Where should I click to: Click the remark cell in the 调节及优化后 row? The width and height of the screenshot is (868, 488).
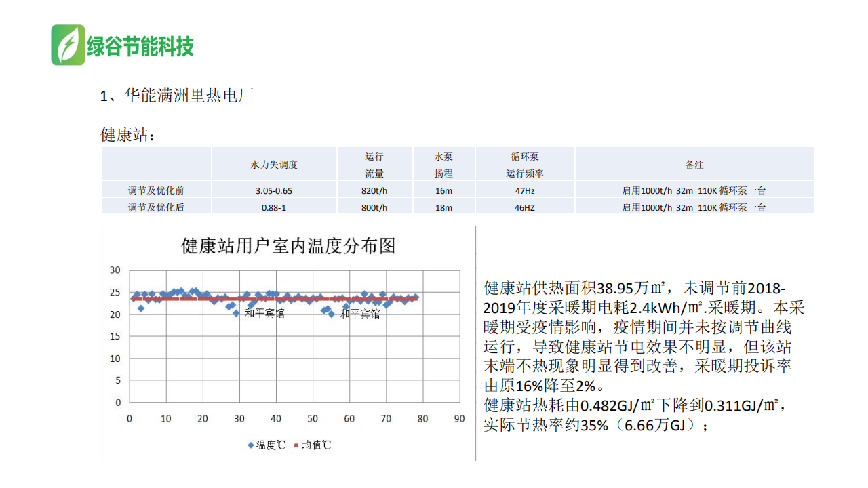[x=694, y=207]
